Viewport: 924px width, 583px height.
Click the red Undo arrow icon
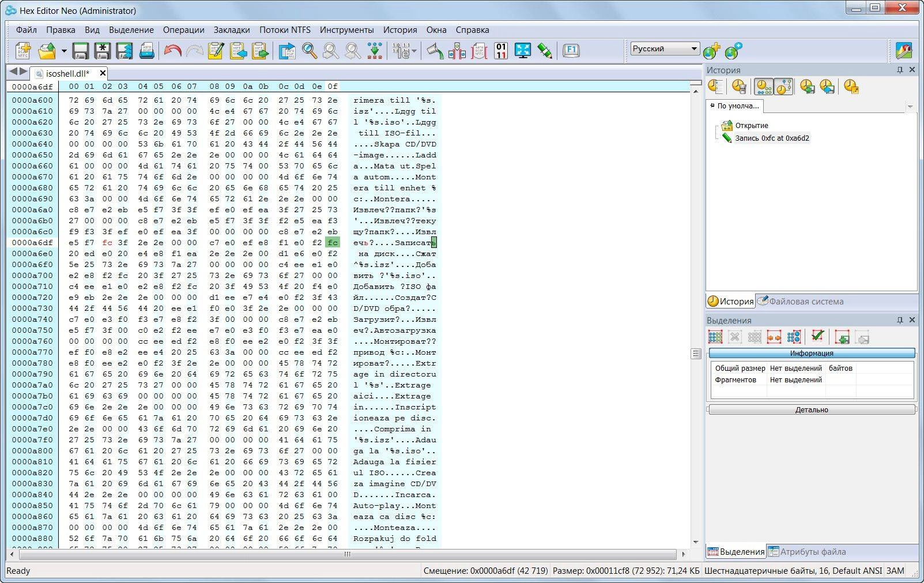[x=172, y=51]
